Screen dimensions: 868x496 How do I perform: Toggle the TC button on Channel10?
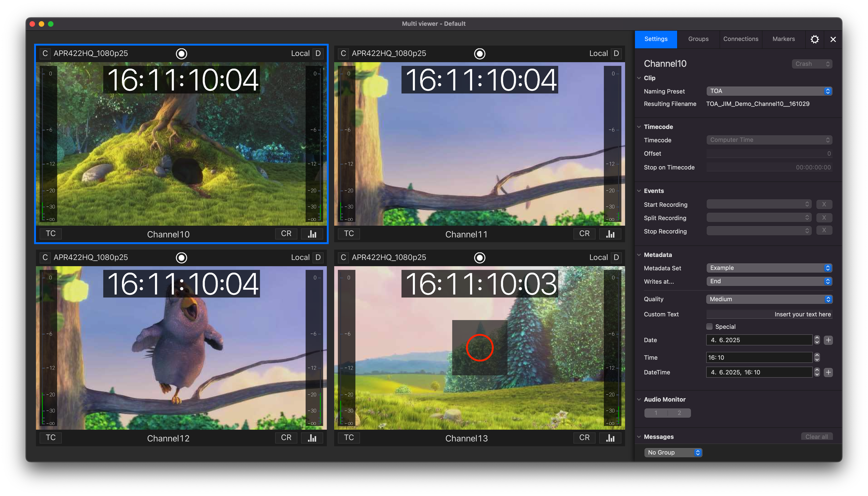50,234
